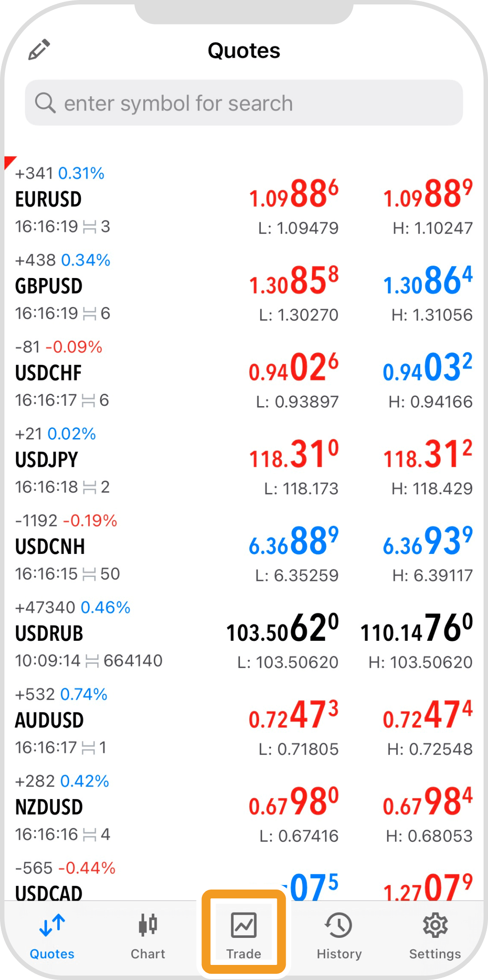Screen dimensions: 488x980
Task: Click the magnifier search icon
Action: pyautogui.click(x=45, y=103)
